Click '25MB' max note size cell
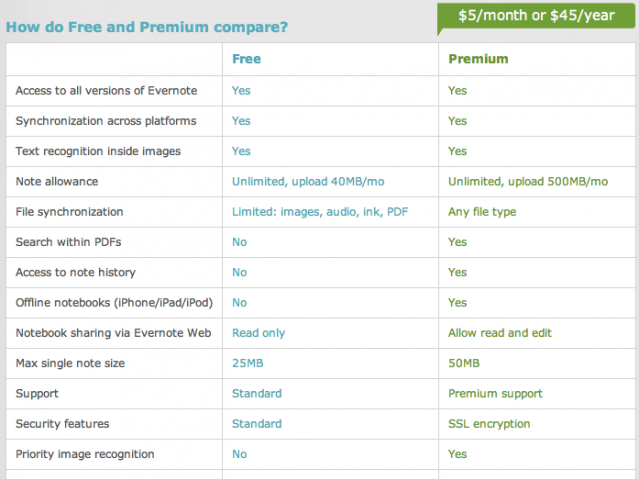Screen dimensions: 639x479 click(x=247, y=363)
